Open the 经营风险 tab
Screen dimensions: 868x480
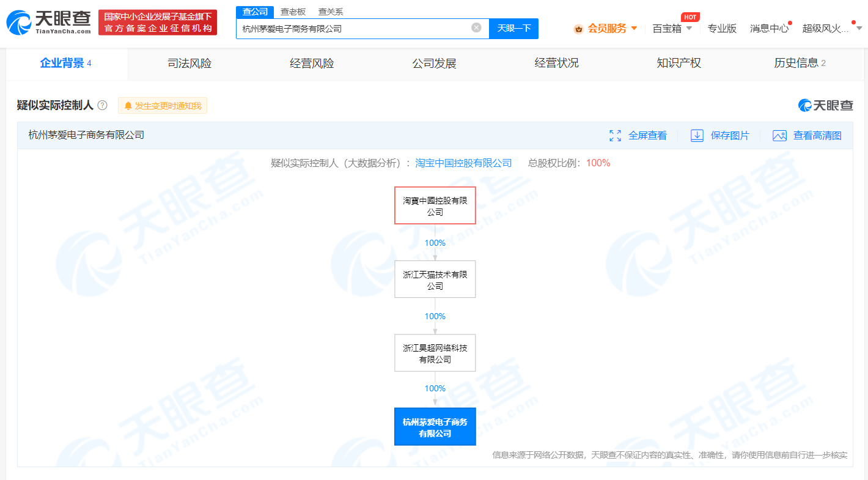tap(312, 63)
